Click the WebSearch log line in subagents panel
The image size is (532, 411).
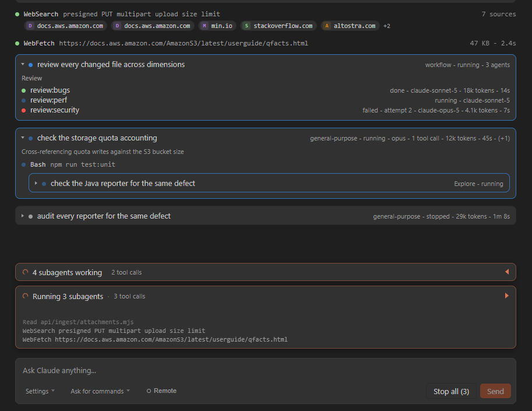click(114, 331)
